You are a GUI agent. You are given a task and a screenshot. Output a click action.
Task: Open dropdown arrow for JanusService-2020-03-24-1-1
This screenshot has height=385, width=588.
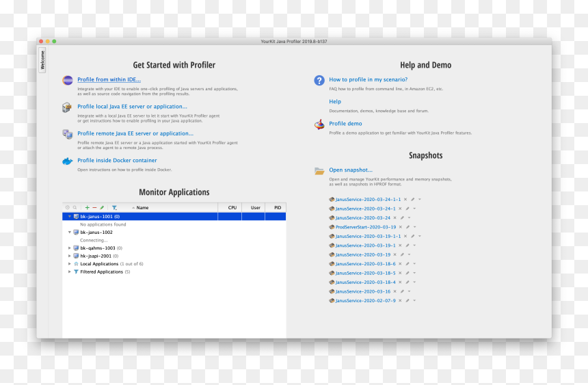420,199
